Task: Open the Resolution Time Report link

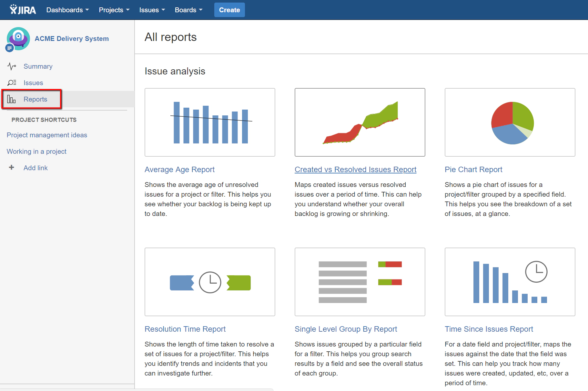Action: pos(185,329)
